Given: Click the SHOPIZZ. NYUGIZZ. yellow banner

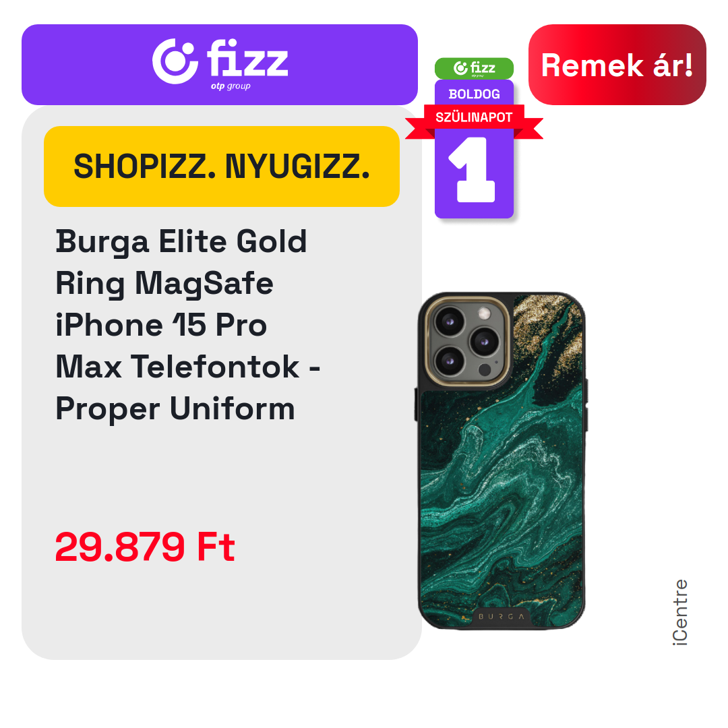Looking at the screenshot, I should point(222,166).
